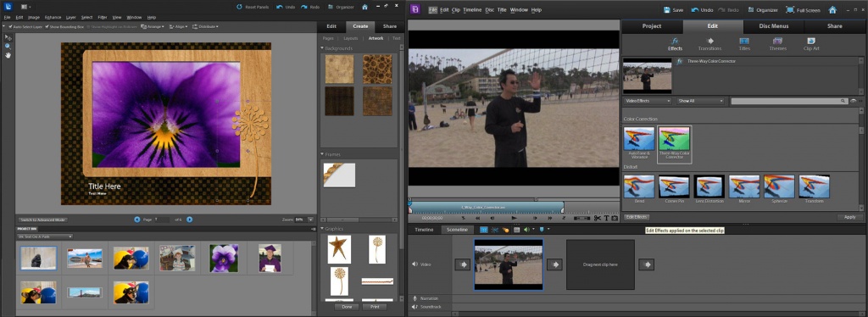868x317 pixels.
Task: Toggle the Soundtrack track icon
Action: tap(415, 306)
